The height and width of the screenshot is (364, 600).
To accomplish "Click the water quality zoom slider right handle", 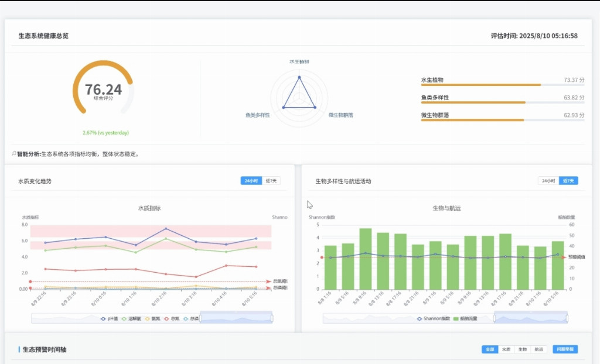I will pos(272,317).
